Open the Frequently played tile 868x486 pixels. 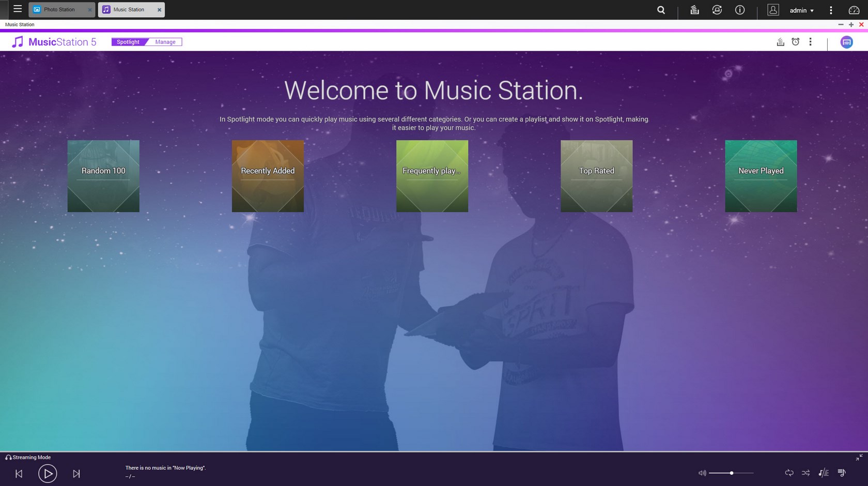point(432,176)
